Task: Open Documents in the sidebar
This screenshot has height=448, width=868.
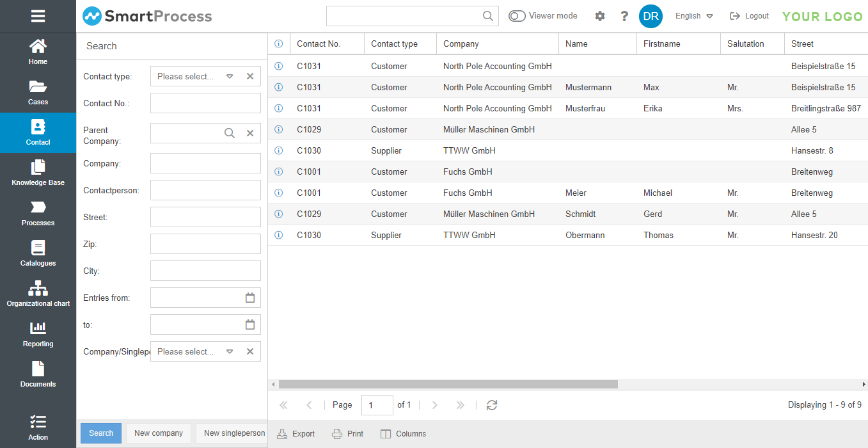Action: (x=38, y=374)
